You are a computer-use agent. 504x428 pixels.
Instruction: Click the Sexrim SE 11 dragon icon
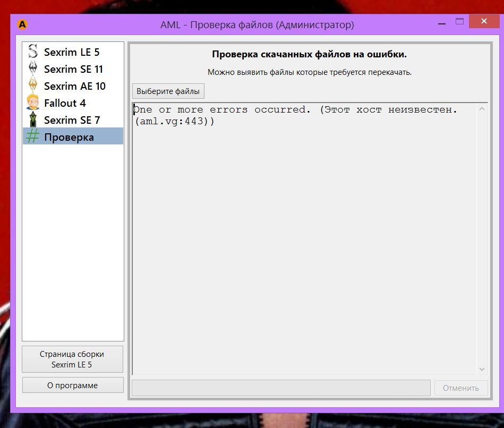point(33,69)
